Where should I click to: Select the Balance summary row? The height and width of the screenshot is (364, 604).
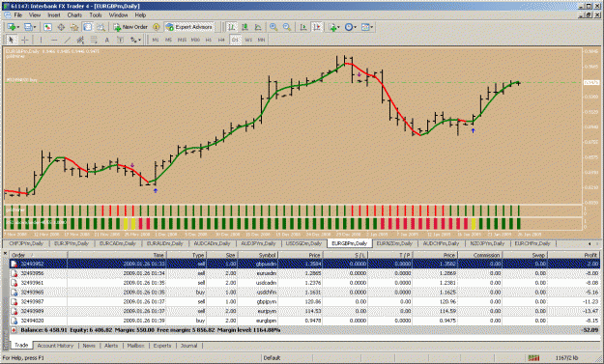tap(304, 330)
